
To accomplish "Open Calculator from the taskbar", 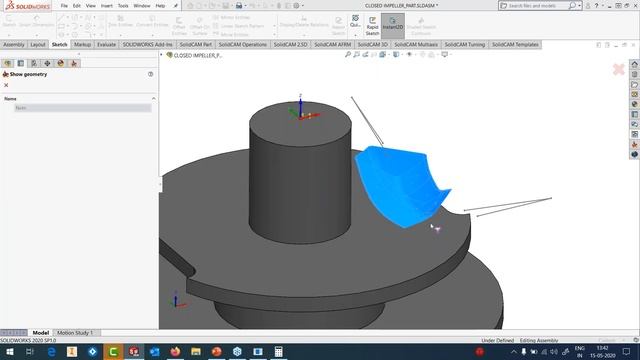I will point(278,351).
